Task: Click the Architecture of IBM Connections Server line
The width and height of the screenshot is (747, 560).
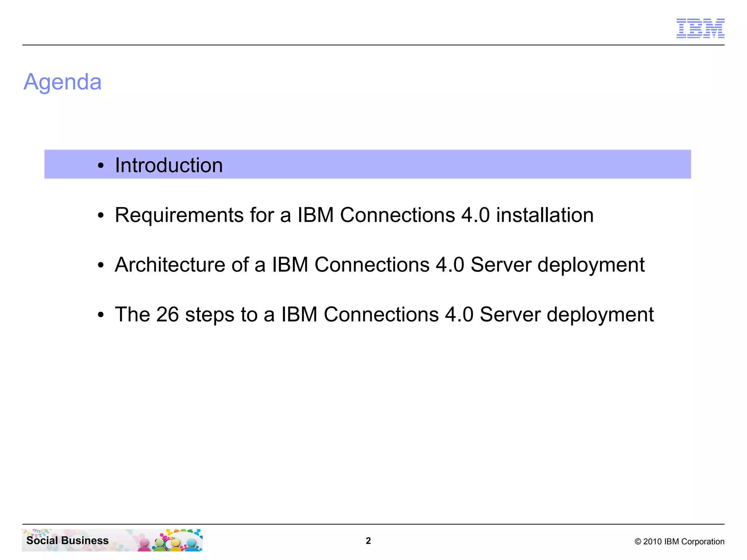Action: tap(379, 265)
